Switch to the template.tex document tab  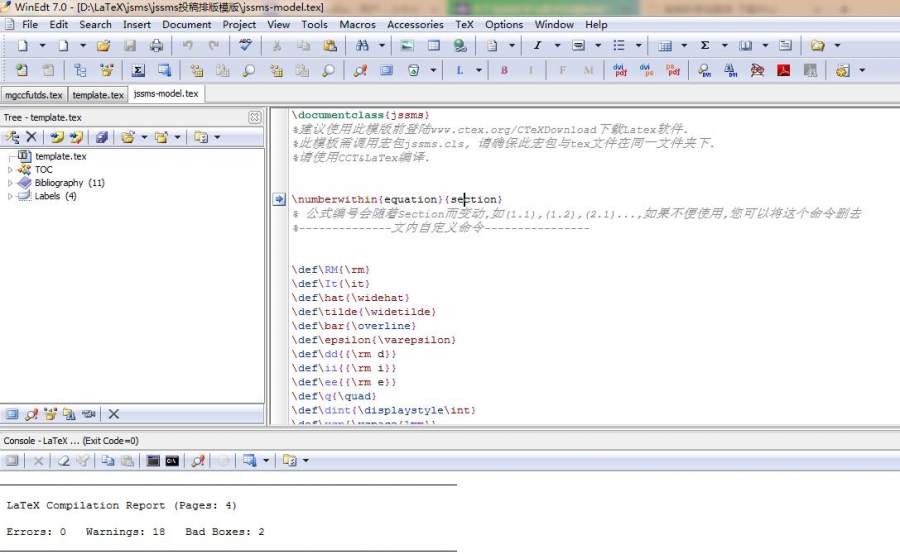98,95
